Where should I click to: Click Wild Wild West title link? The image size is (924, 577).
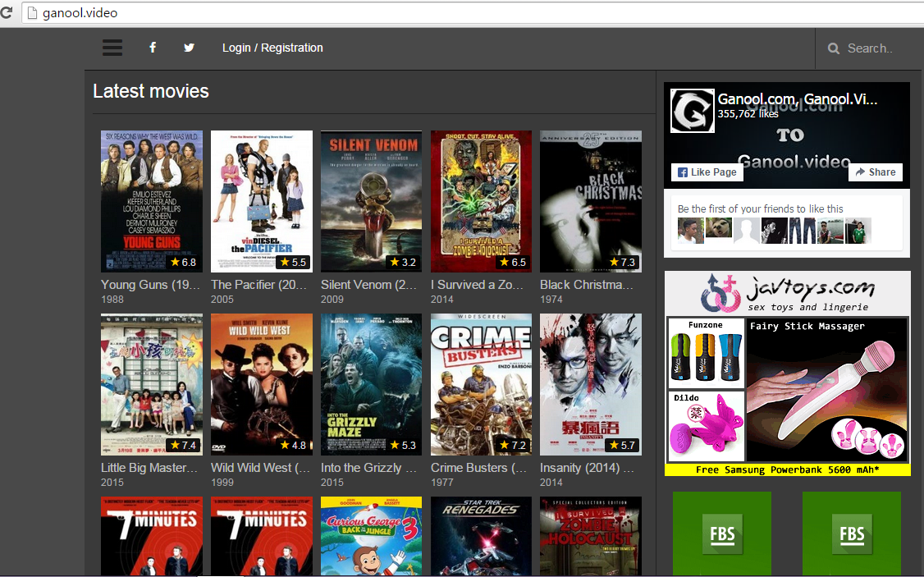[x=260, y=468]
